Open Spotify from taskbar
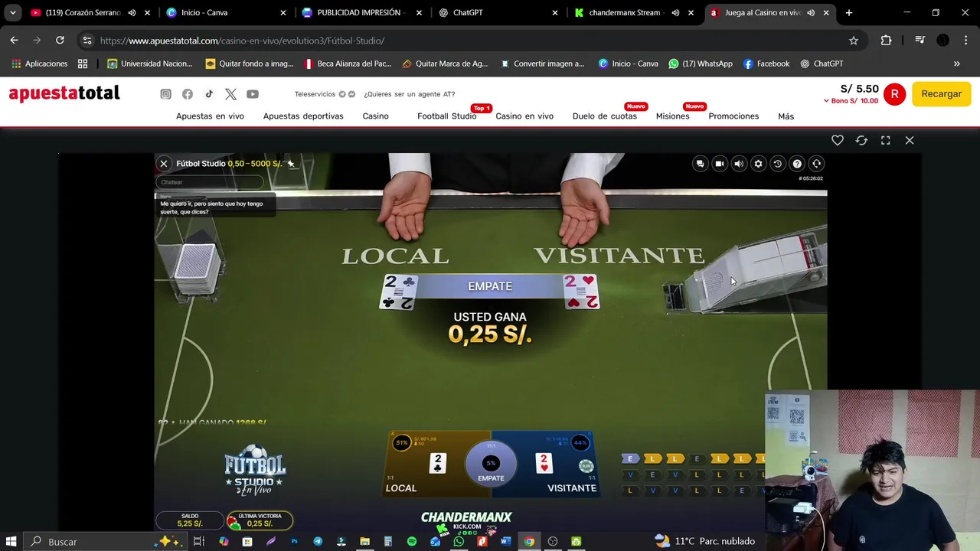 coord(412,541)
